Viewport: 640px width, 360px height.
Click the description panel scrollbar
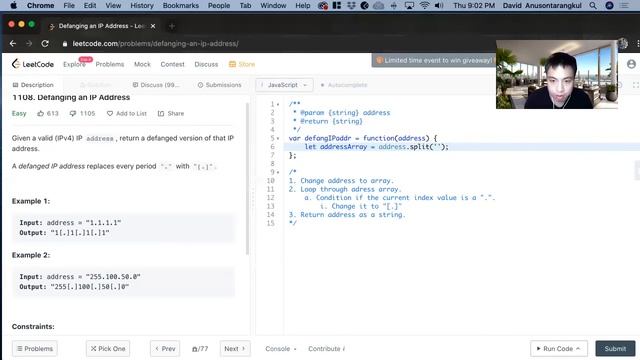(247, 179)
